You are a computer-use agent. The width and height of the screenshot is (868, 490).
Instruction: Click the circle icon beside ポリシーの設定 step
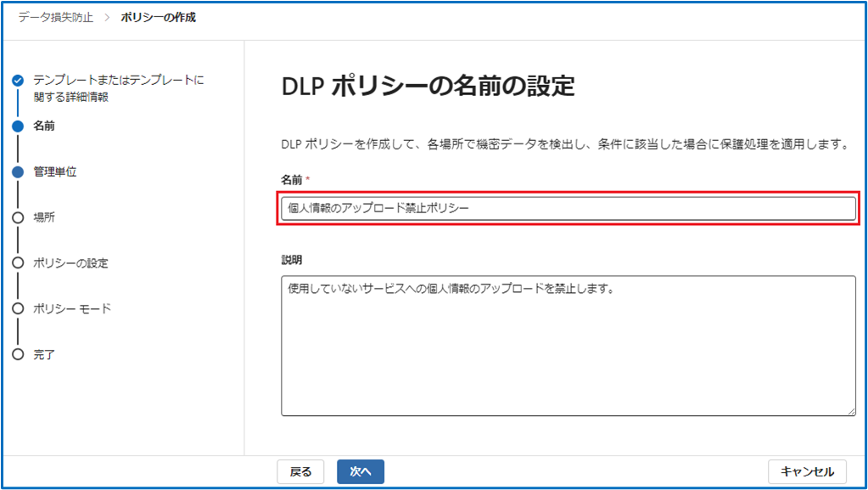click(x=18, y=263)
